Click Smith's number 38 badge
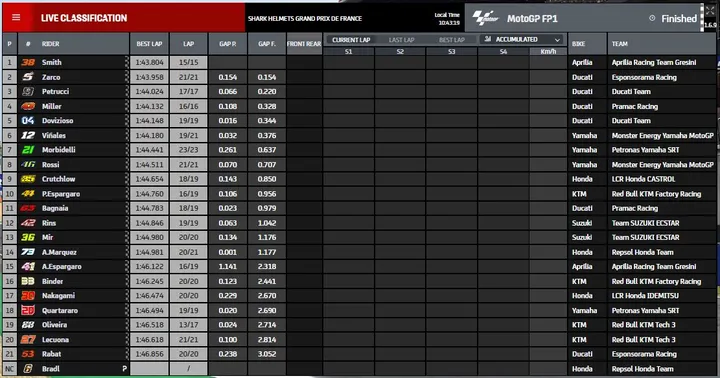Image resolution: width=720 pixels, height=378 pixels. coord(28,62)
